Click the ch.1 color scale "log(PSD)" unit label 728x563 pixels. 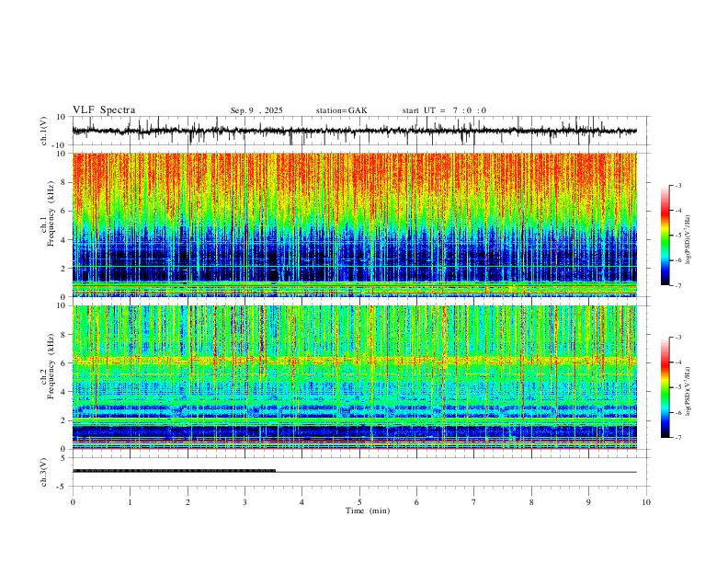[688, 239]
